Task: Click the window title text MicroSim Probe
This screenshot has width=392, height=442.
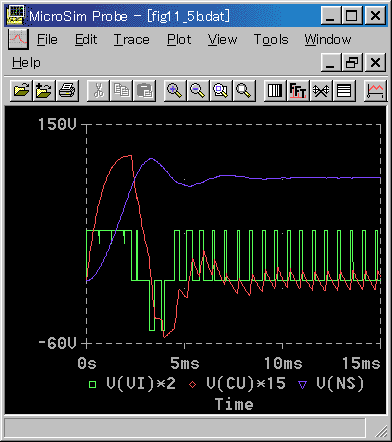Action: (78, 16)
